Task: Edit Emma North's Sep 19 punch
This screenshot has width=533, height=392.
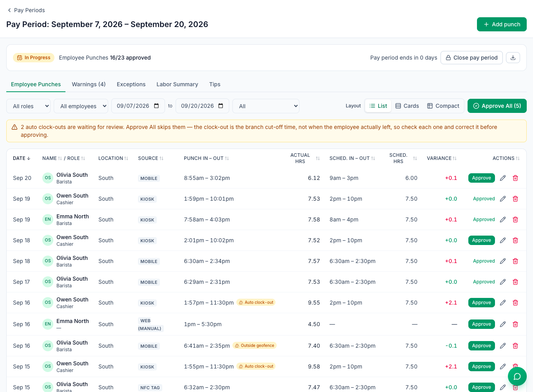Action: coord(503,220)
